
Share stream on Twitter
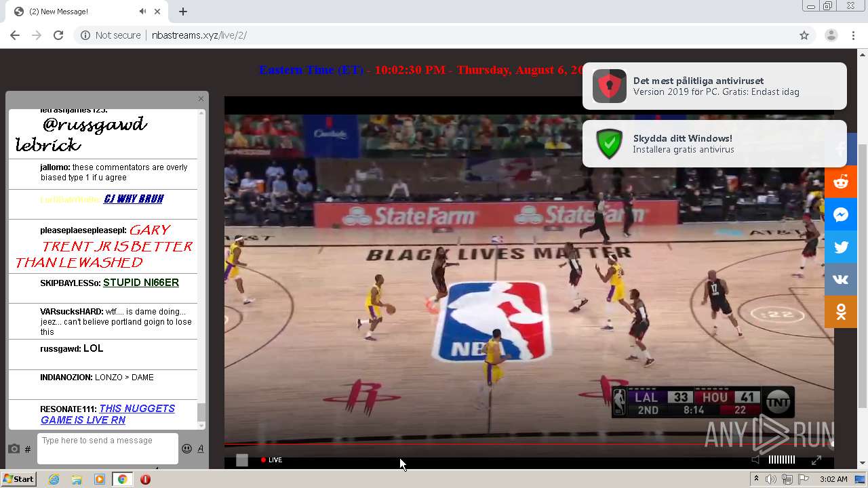tap(841, 247)
